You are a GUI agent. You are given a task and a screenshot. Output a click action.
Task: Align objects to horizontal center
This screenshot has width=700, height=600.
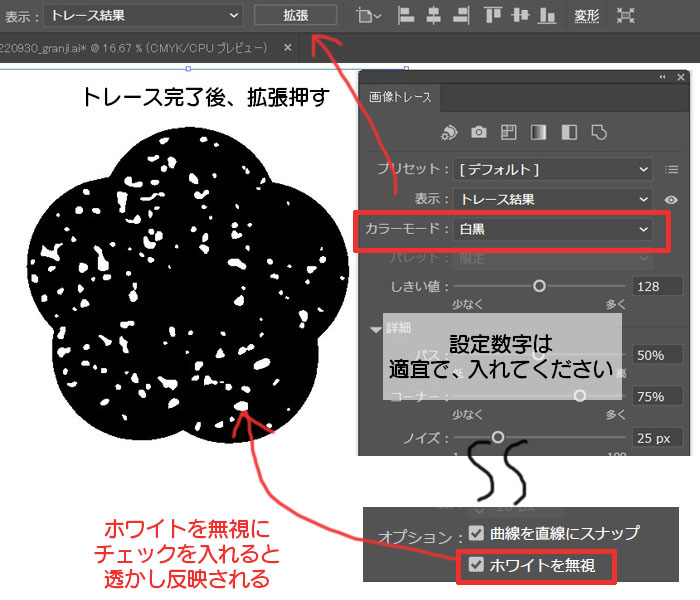(433, 16)
